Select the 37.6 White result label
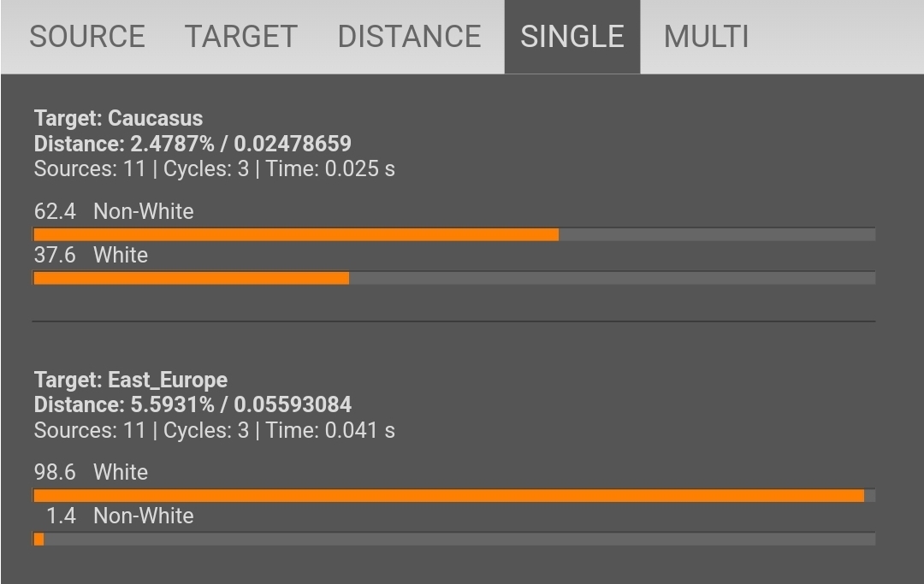Screen dimensions: 924x584 click(91, 255)
